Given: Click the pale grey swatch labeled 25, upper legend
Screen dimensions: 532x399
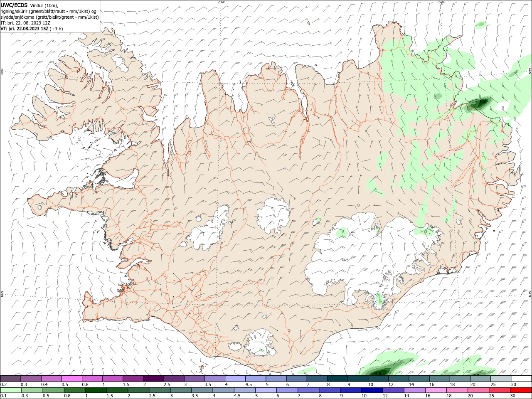Looking at the screenshot, I should point(501,378).
